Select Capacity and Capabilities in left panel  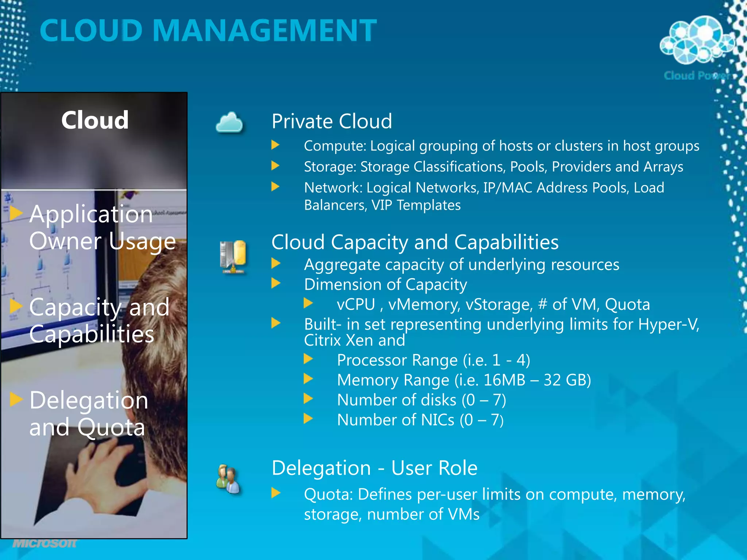99,320
